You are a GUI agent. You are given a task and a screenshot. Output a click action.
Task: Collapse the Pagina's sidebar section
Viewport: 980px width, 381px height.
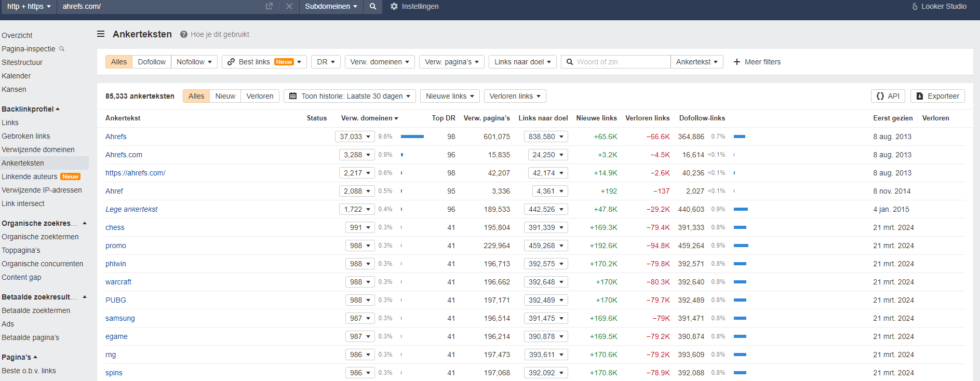coord(19,357)
